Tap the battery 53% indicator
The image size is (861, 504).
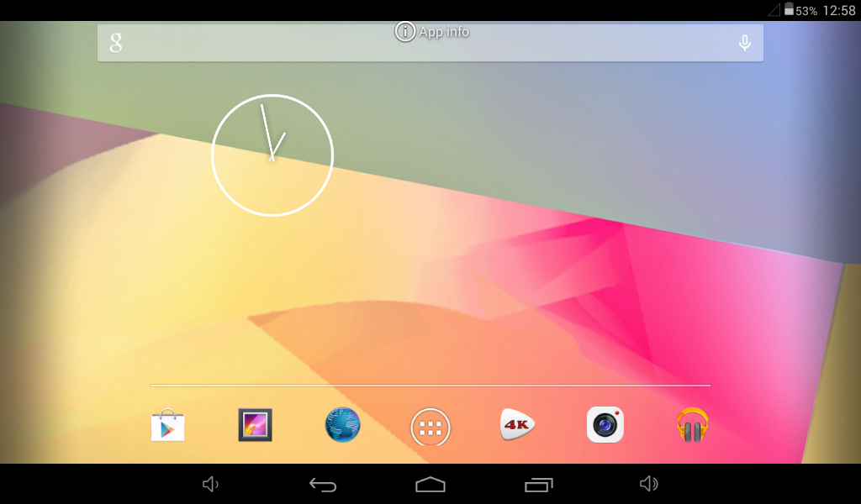(x=800, y=10)
